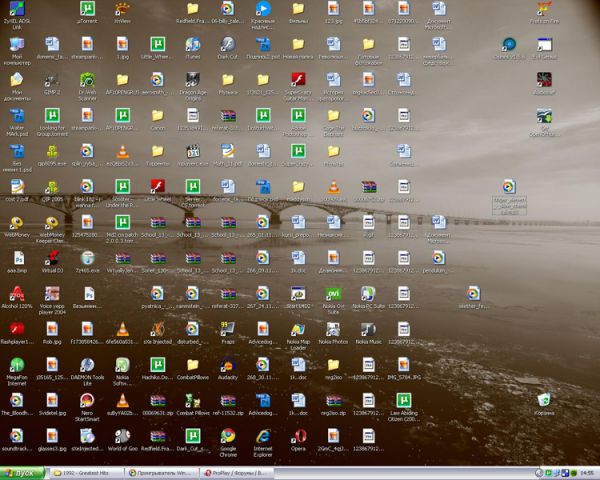
Task: Launch Google Chrome from the desktop
Action: point(228,436)
